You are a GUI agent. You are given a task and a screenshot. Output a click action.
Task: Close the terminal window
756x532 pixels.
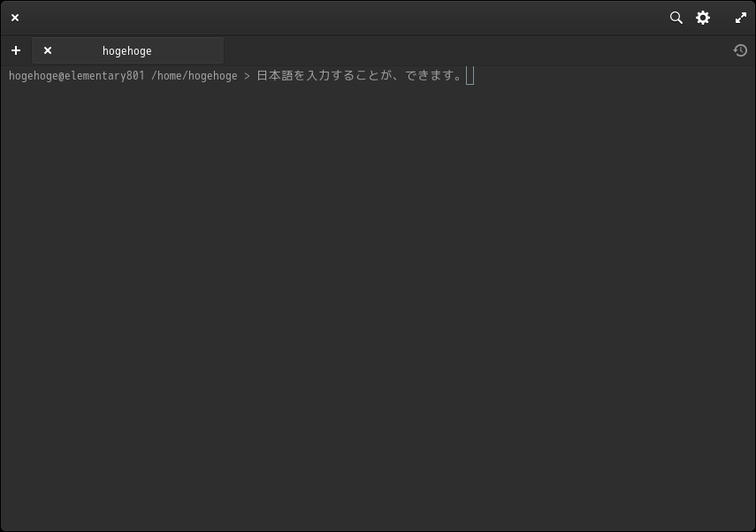15,18
